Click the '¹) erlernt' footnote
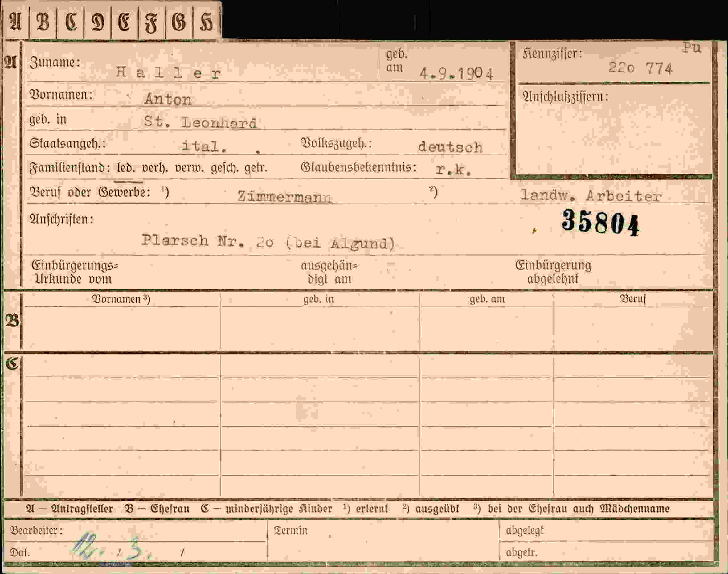 click(366, 509)
